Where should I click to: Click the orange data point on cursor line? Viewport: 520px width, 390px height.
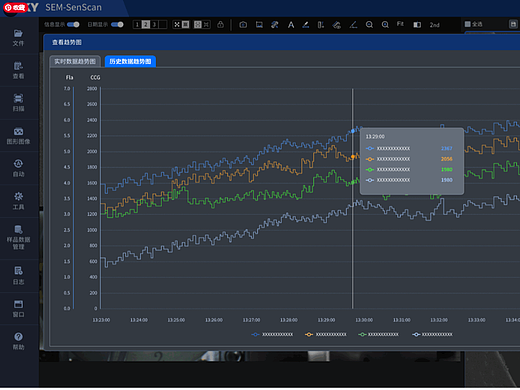click(353, 156)
